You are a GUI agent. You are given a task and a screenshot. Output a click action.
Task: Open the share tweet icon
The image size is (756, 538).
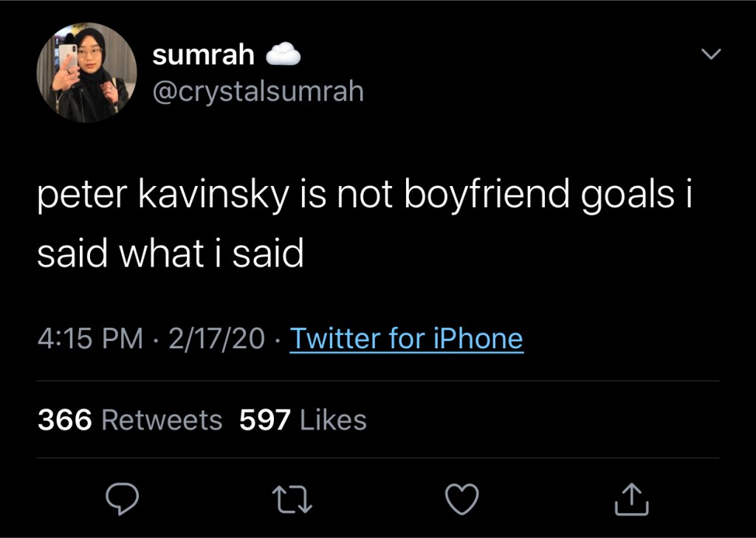click(x=632, y=499)
